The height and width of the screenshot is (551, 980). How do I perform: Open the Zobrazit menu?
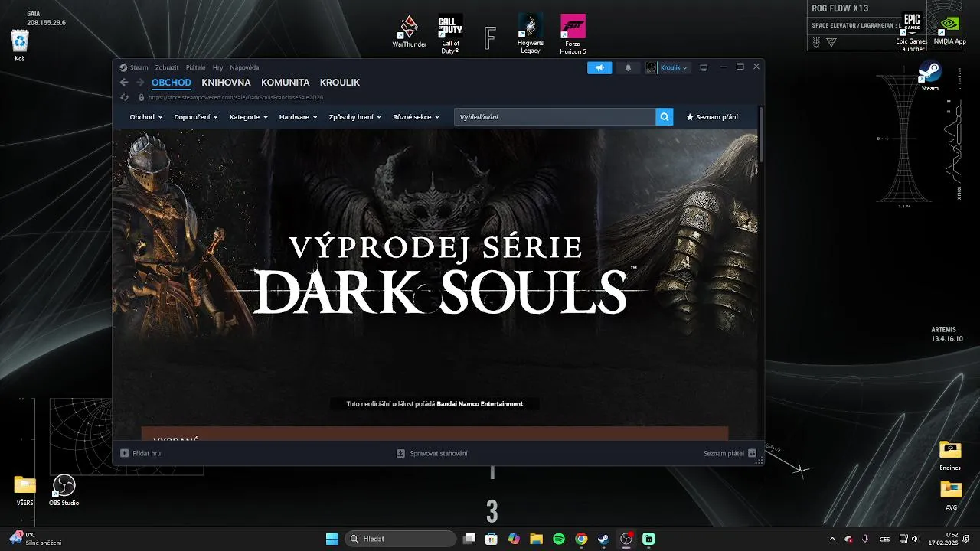[x=167, y=67]
